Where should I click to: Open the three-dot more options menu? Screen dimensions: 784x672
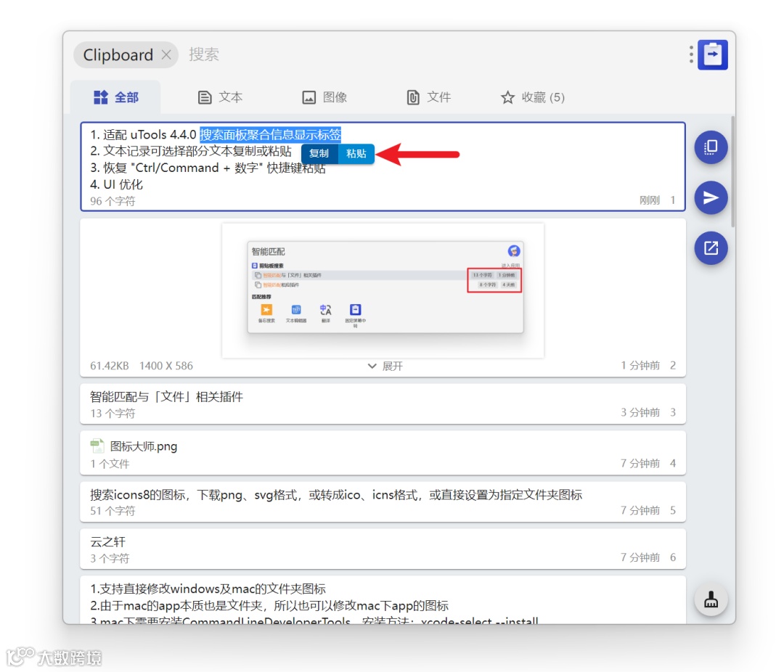[691, 54]
